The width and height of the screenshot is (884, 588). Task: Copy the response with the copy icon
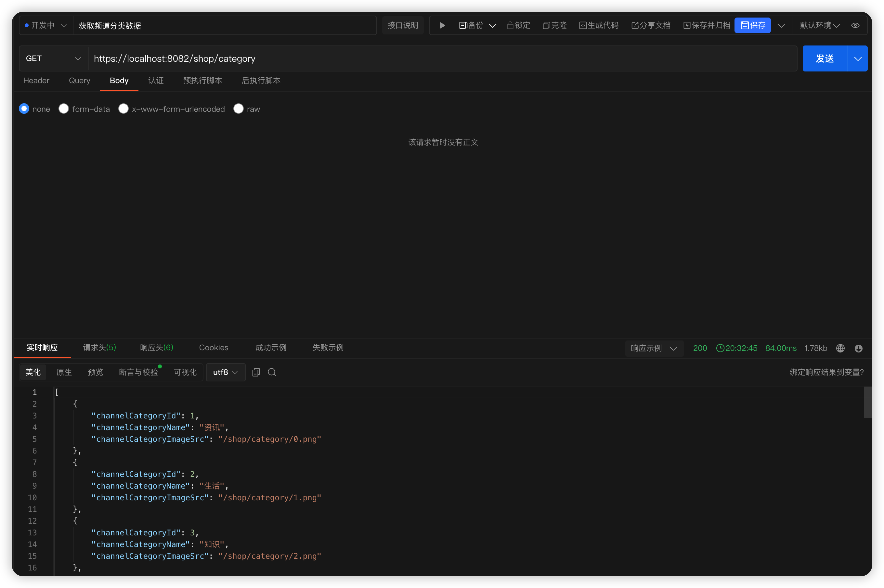[x=256, y=372]
